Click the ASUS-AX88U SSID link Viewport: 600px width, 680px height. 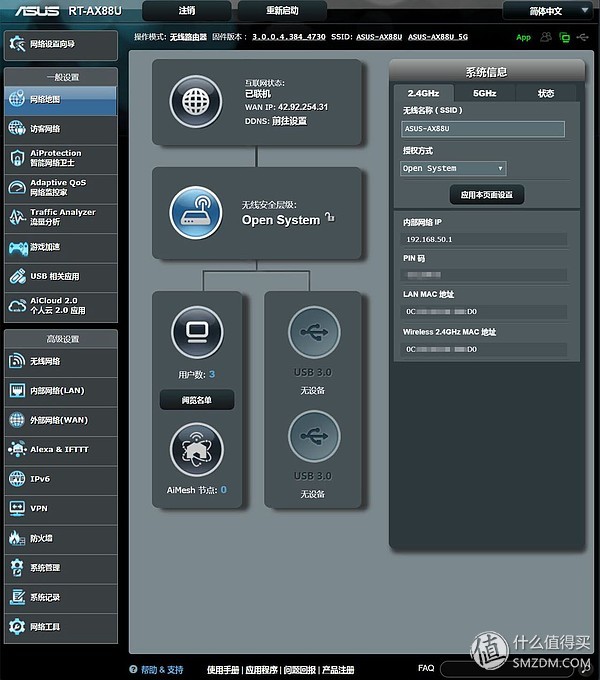coord(379,37)
